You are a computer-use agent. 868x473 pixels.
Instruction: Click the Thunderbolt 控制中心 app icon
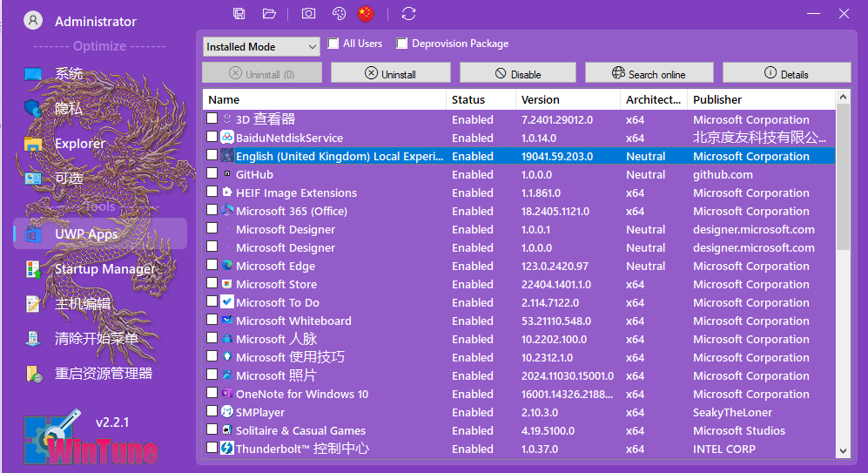(227, 448)
